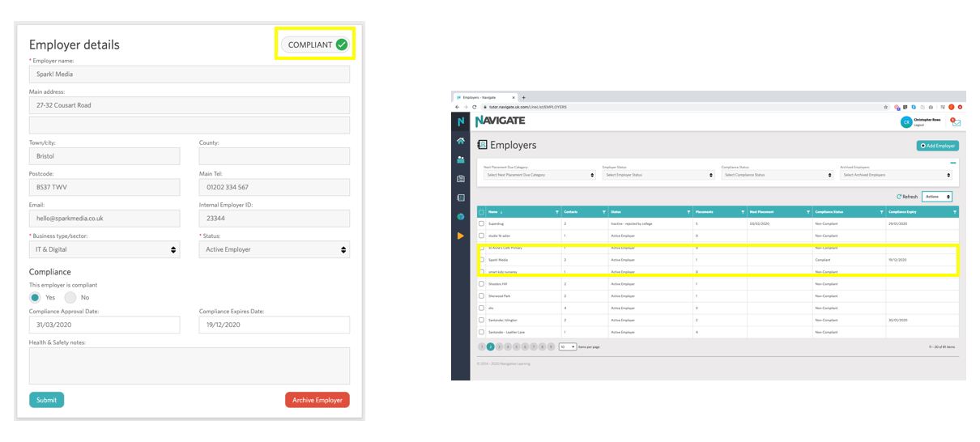Tick the Santander, Islington row checkbox
Image resolution: width=980 pixels, height=442 pixels.
tap(482, 321)
